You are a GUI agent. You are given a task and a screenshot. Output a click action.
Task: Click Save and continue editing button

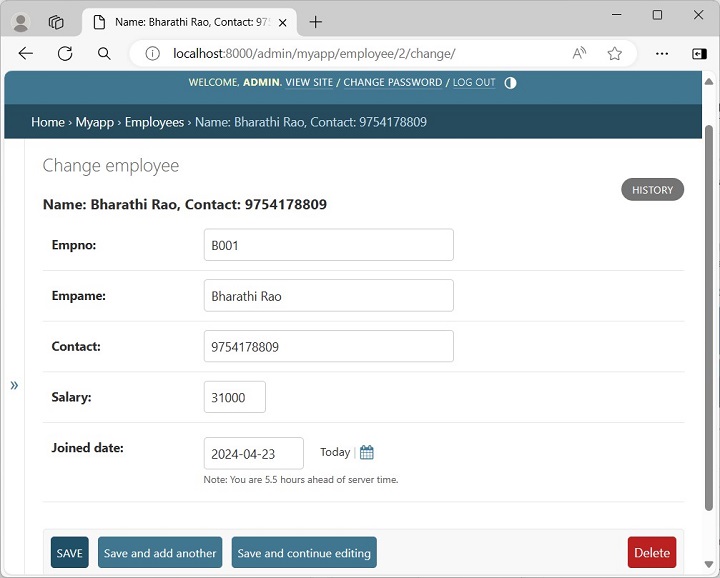pyautogui.click(x=304, y=553)
